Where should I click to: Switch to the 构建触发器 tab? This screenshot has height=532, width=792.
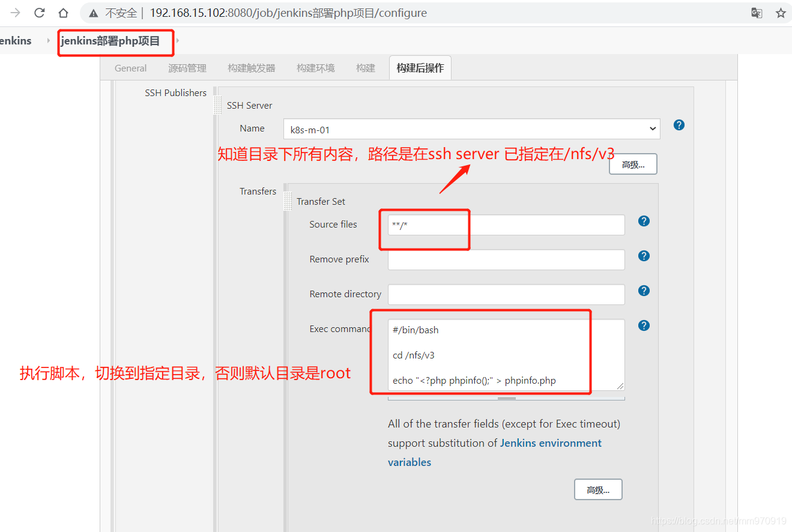(252, 68)
